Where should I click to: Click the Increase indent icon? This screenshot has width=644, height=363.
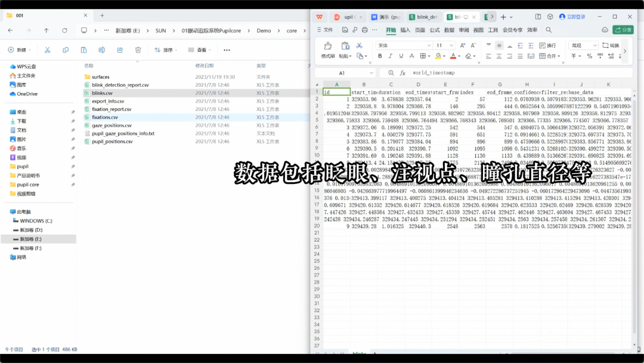531,45
